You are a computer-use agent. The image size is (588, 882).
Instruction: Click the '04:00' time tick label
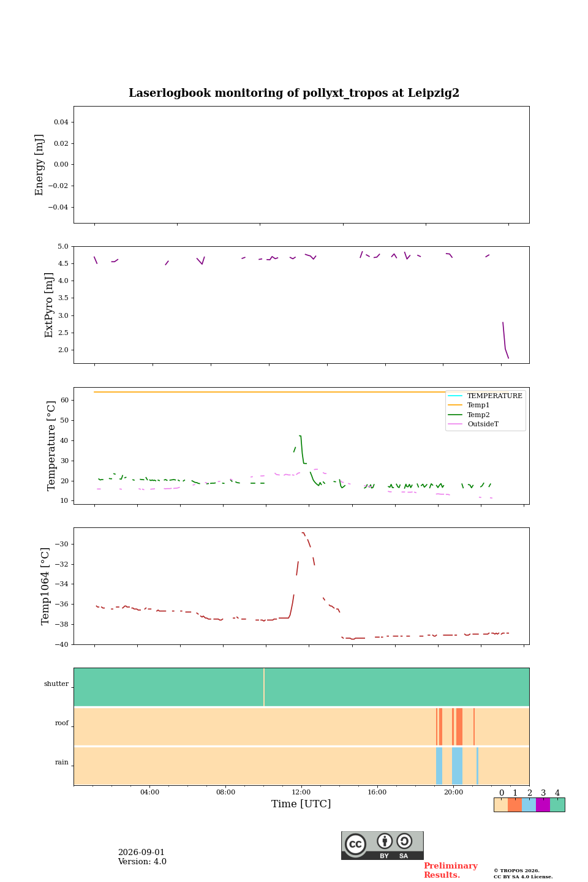[x=149, y=792]
